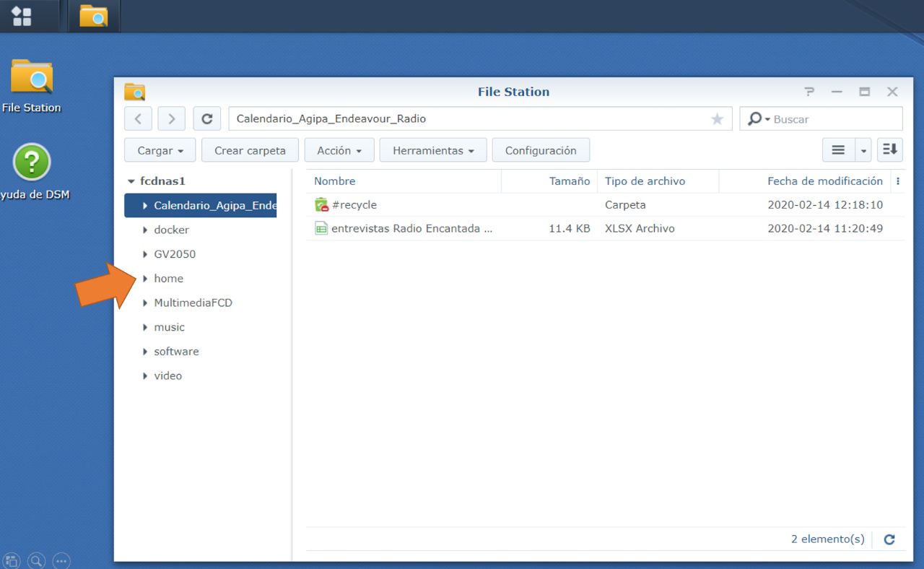
Task: Open the Configuración button
Action: click(541, 150)
